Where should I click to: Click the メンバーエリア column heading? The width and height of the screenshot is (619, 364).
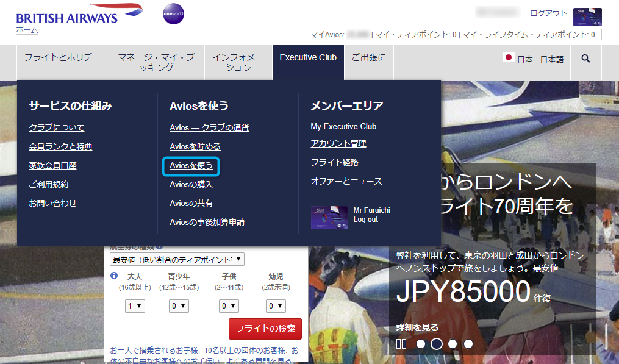pyautogui.click(x=346, y=106)
